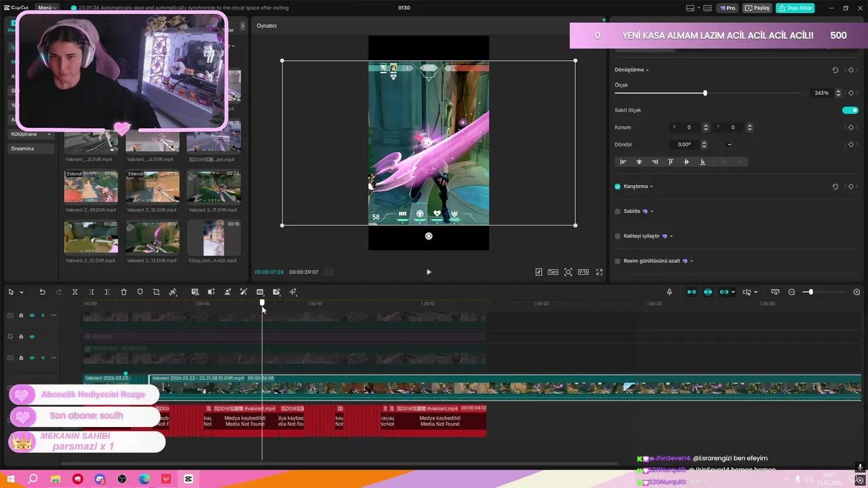This screenshot has height=488, width=868.
Task: Align layer to bottom edge icon
Action: click(x=703, y=162)
